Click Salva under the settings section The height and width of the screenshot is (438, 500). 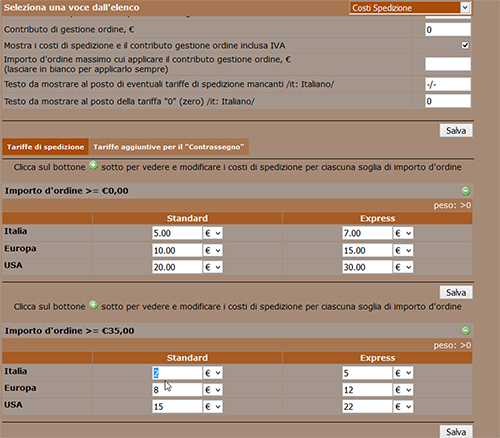pyautogui.click(x=456, y=131)
